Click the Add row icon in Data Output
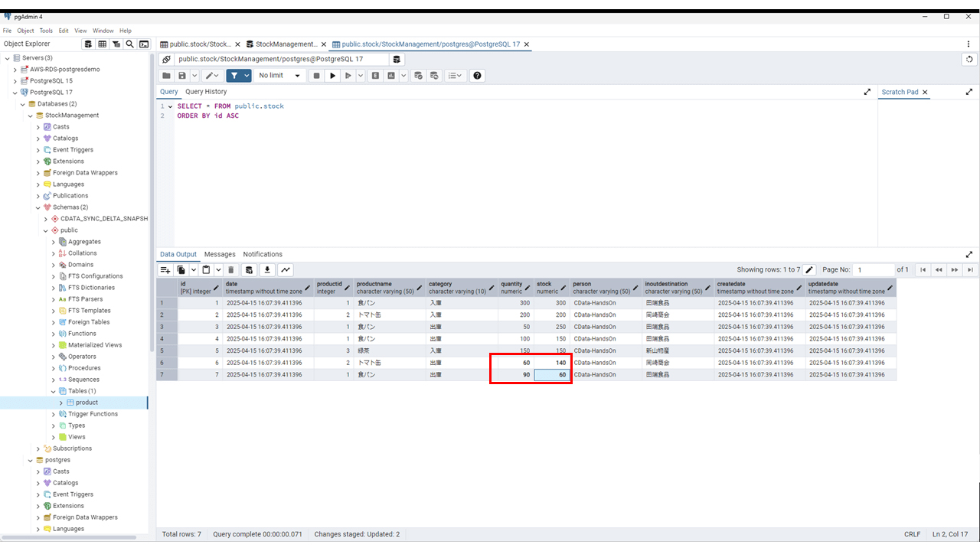980x551 pixels. [x=165, y=270]
